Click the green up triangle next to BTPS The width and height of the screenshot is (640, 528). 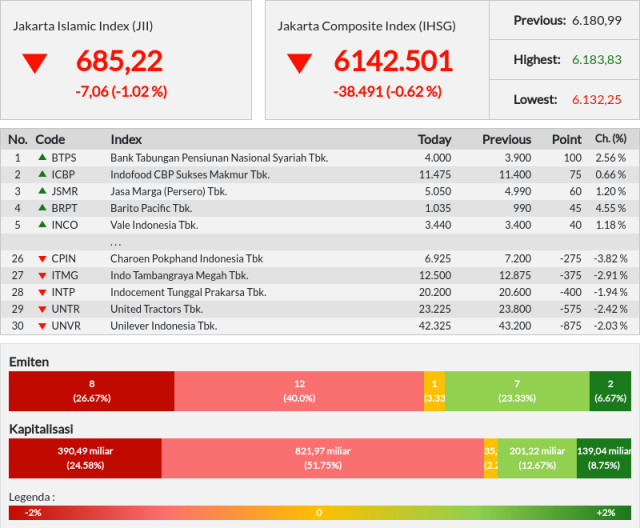pos(42,157)
